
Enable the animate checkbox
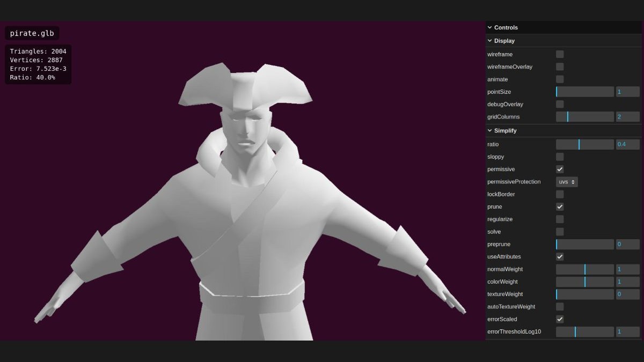click(560, 79)
